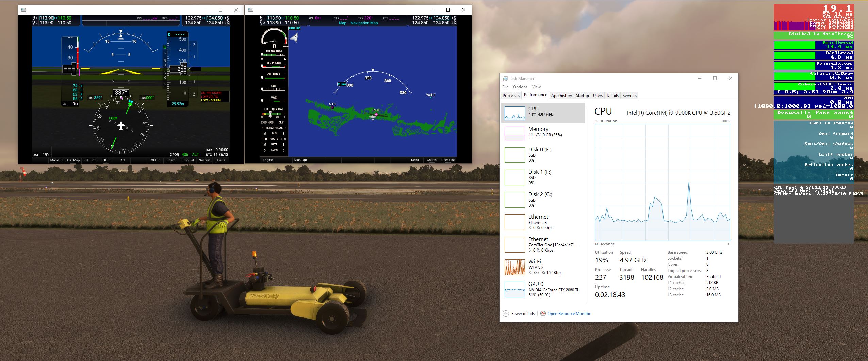
Task: Click the PFD pop-out window icon
Action: coord(23,10)
